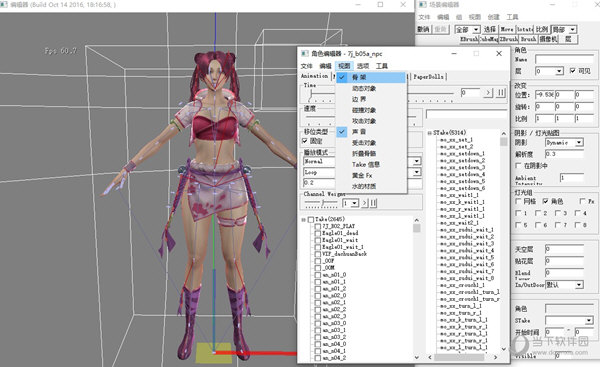Collapse the Take(2645) tree node
This screenshot has height=367, width=600.
303,220
